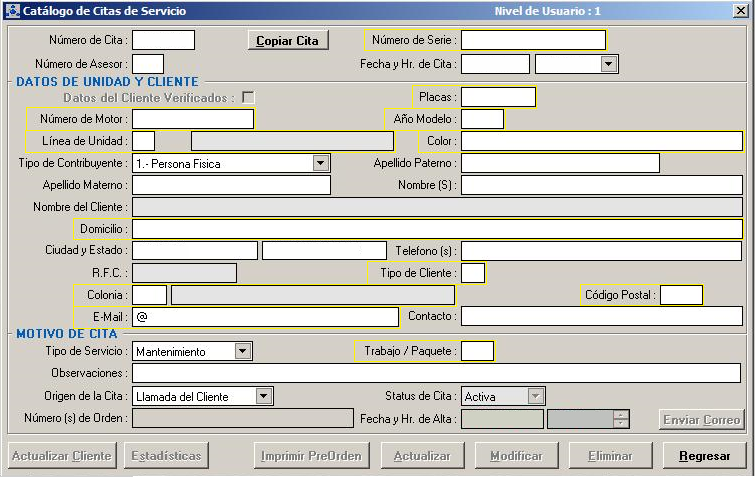Click into the Número de Cita field

click(x=163, y=41)
